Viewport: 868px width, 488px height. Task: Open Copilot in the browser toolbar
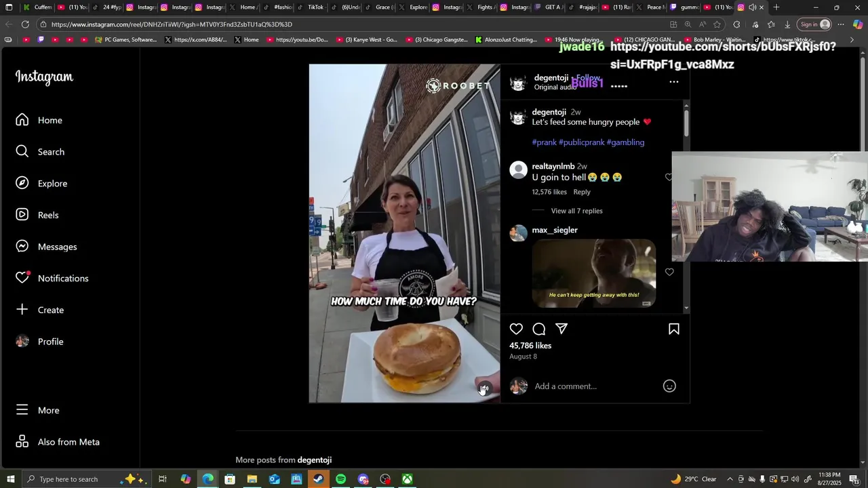(857, 24)
